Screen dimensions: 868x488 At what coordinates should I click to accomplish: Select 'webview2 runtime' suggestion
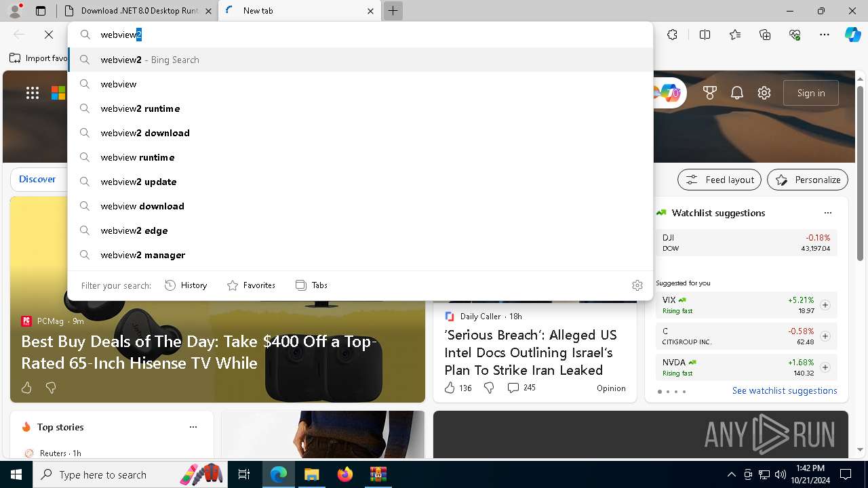tap(360, 108)
